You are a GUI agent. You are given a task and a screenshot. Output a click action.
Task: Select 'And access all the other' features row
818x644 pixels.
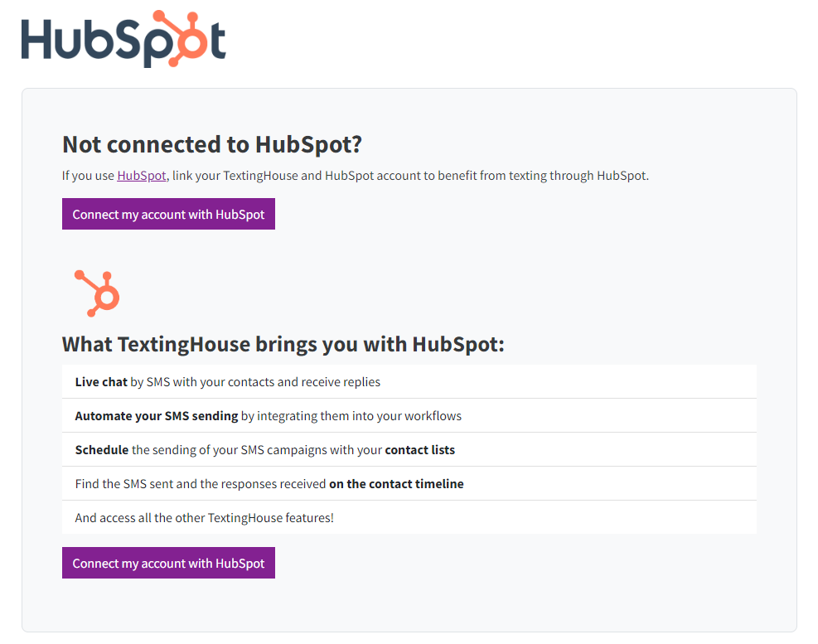[x=409, y=518]
